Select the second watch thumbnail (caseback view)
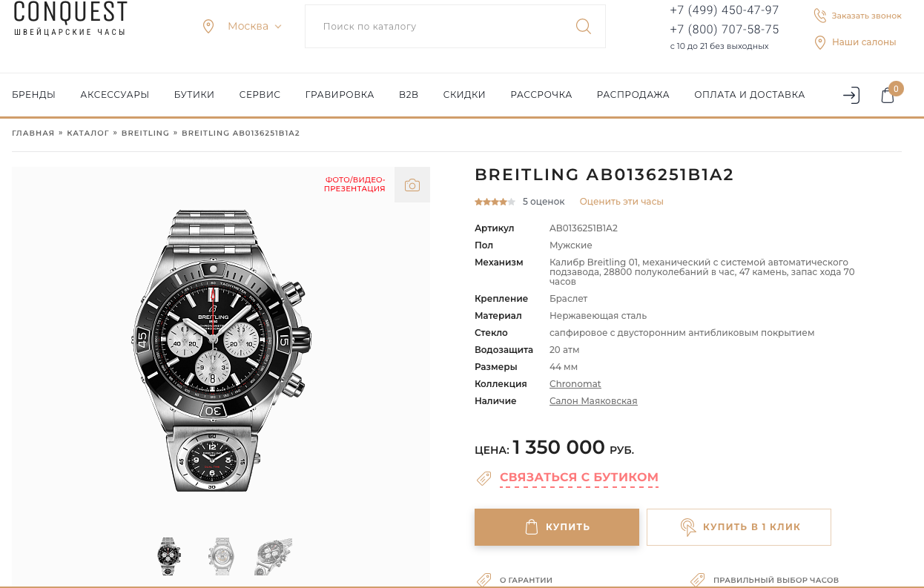 pyautogui.click(x=221, y=556)
